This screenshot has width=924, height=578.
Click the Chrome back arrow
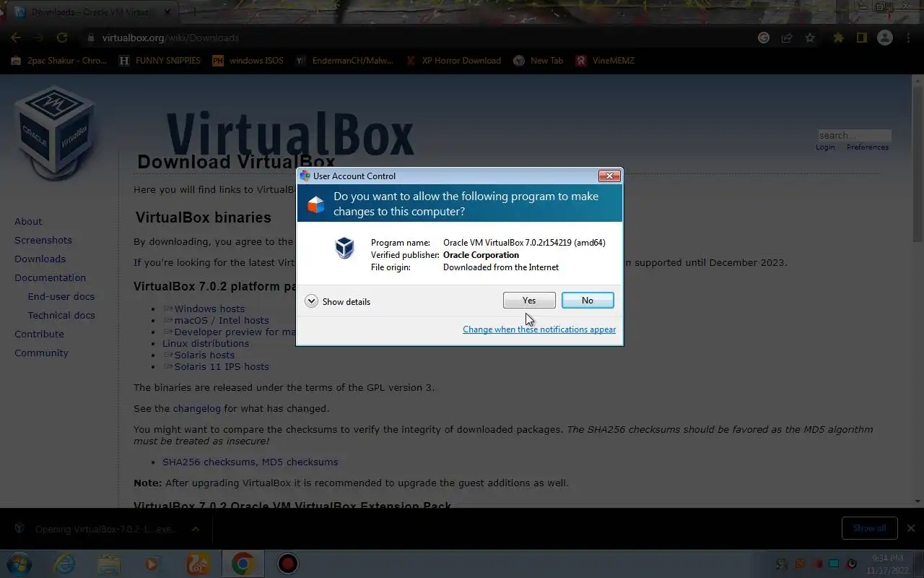[x=16, y=38]
